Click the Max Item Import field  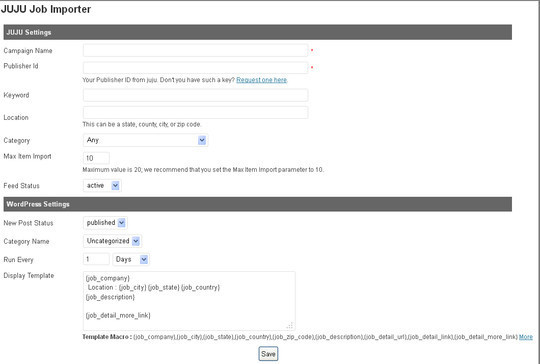point(96,158)
